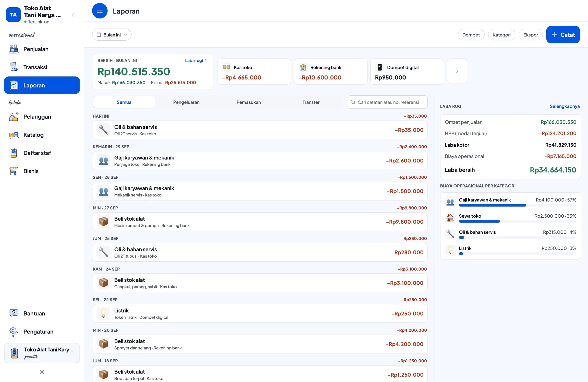Click the Penjualan cash register icon
The image size is (588, 382).
pyautogui.click(x=13, y=49)
